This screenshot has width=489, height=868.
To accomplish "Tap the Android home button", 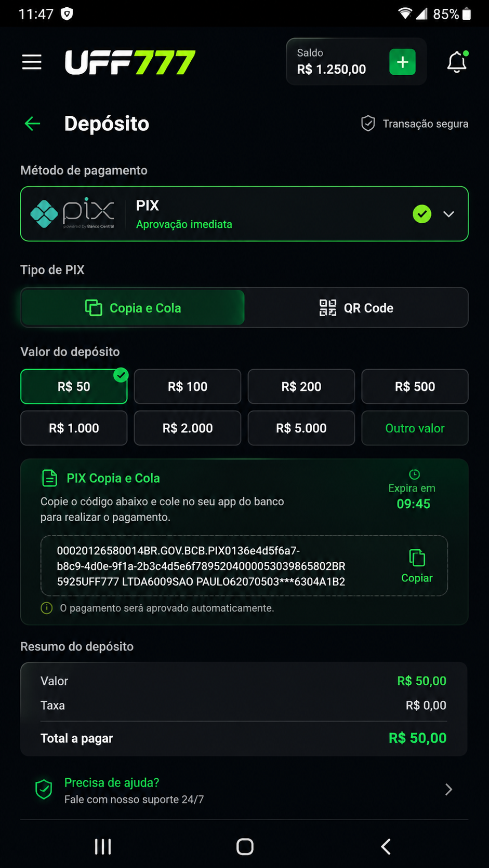I will click(x=245, y=847).
